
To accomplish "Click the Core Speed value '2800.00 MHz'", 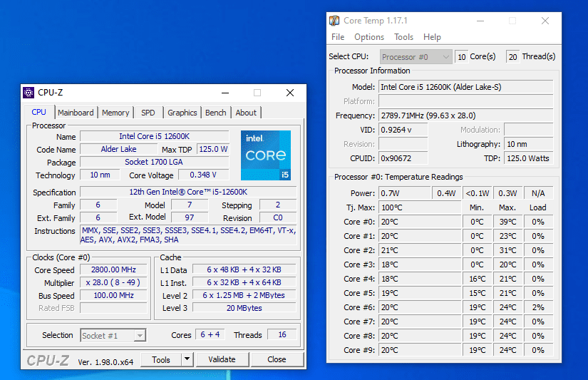I will (x=113, y=269).
